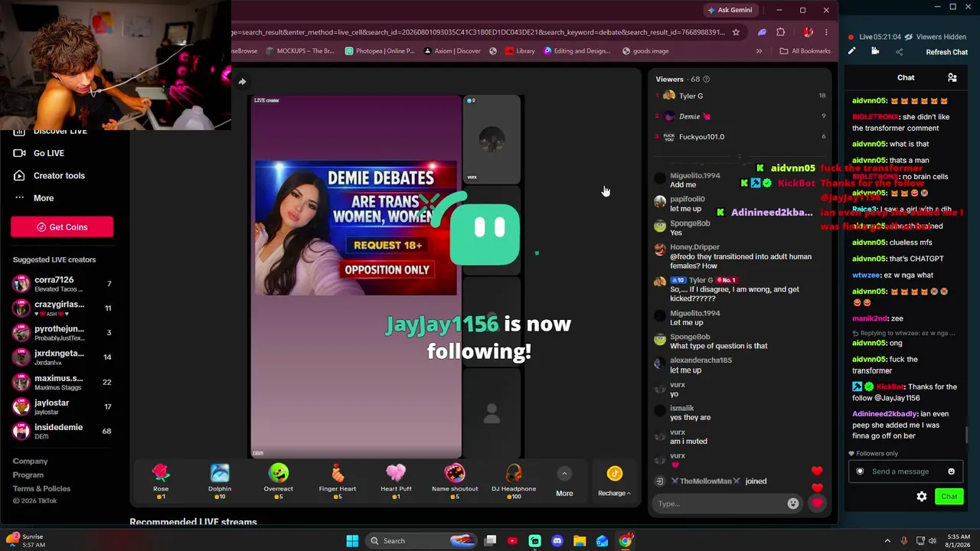The image size is (980, 551).
Task: Send a Rose gift
Action: point(161,481)
